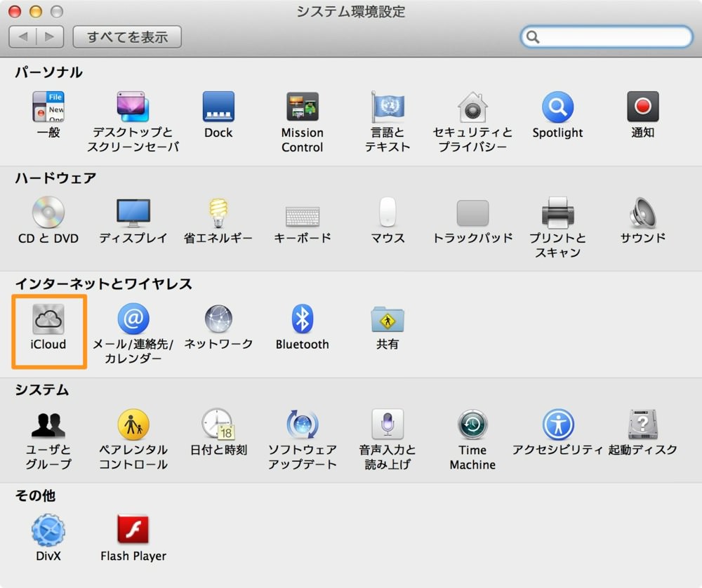Screen dimensions: 702x588
Task: Open ディスプレイ (Displays) preferences
Action: pos(133,212)
